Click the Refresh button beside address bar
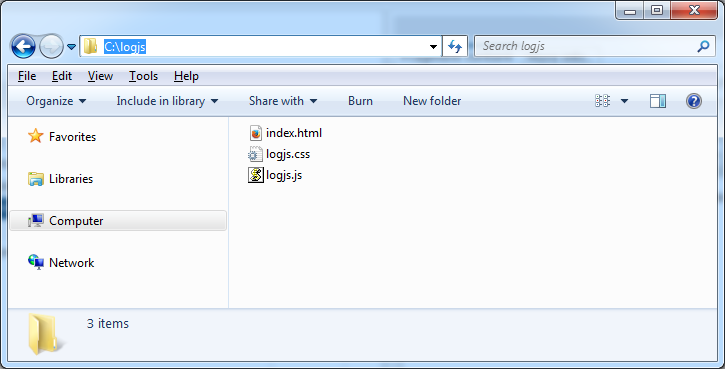This screenshot has width=725, height=369. (x=455, y=46)
